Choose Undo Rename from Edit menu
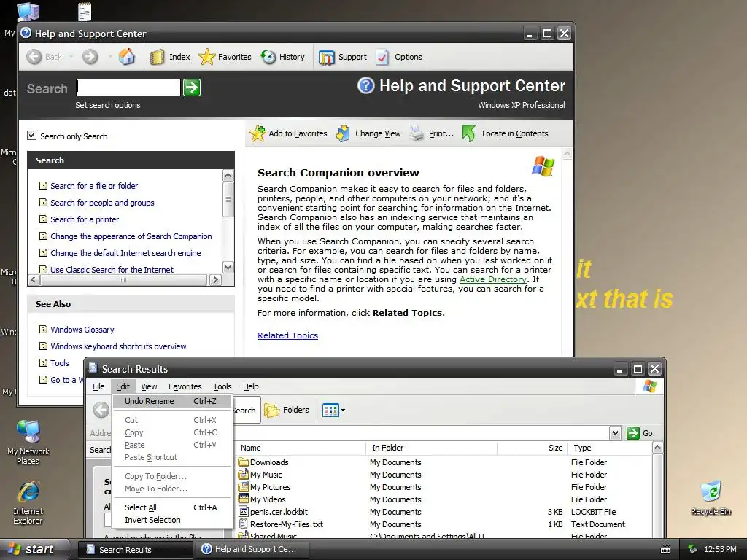The image size is (747, 560). 172,402
